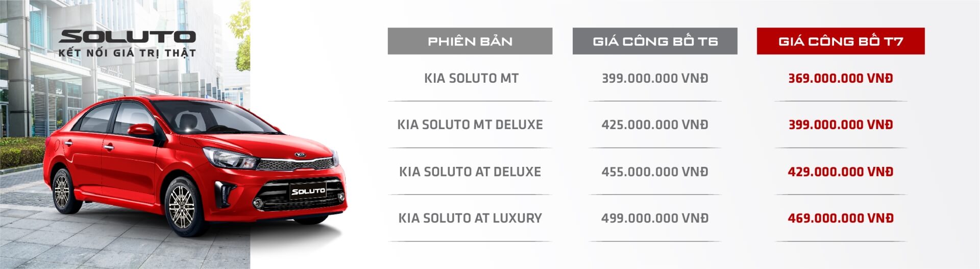Click the 369.000.000 VNĐ July price

tap(840, 79)
